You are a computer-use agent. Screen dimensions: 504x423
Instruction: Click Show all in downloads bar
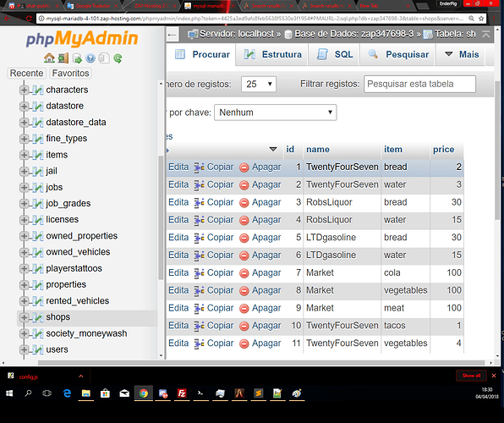[x=471, y=376]
